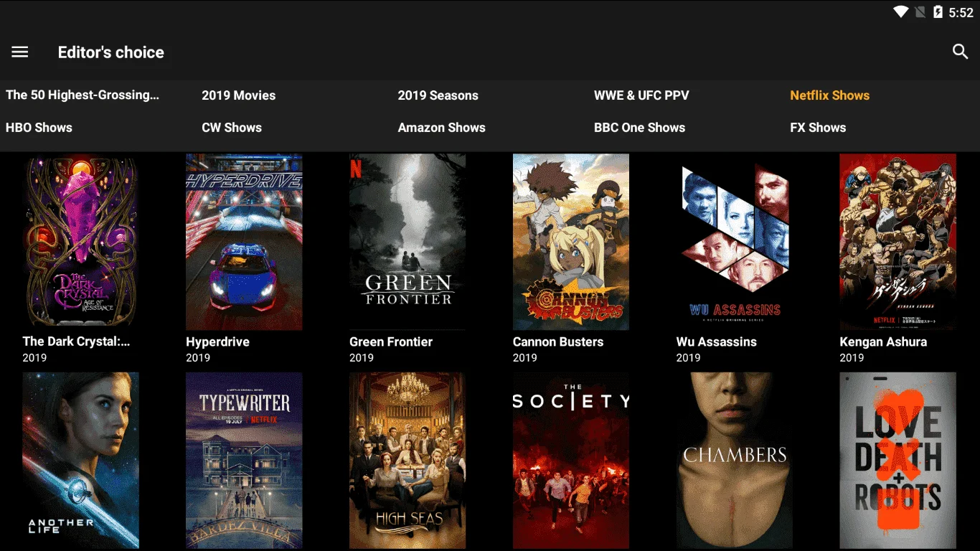This screenshot has height=551, width=980.
Task: Show the WWE & UFC PPV category
Action: [641, 95]
